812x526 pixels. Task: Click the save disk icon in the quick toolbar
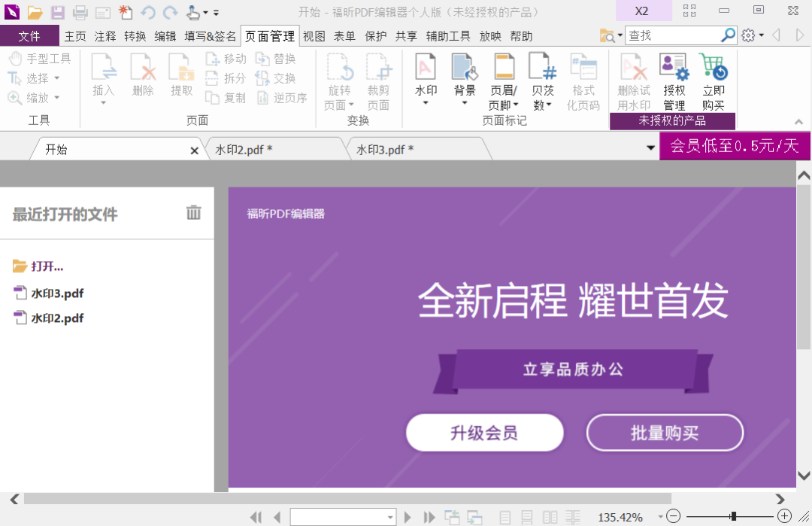57,12
